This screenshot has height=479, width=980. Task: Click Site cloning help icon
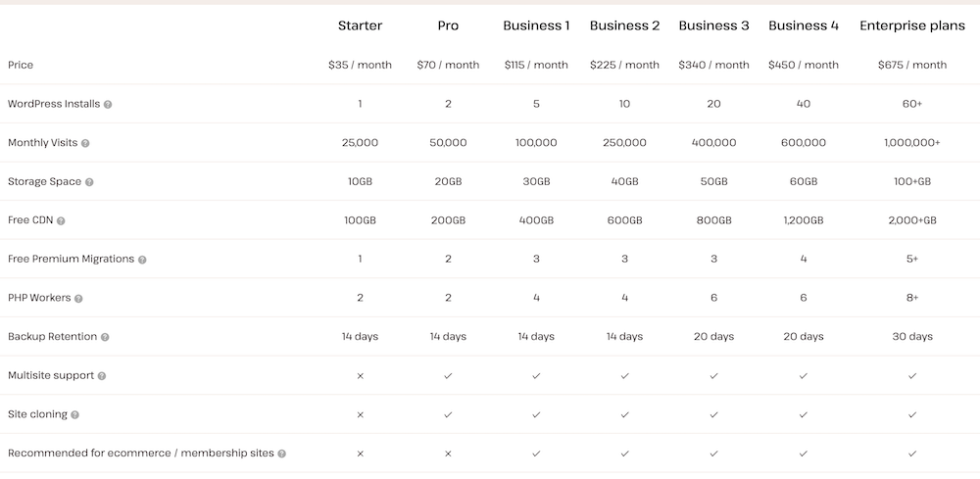pyautogui.click(x=75, y=414)
